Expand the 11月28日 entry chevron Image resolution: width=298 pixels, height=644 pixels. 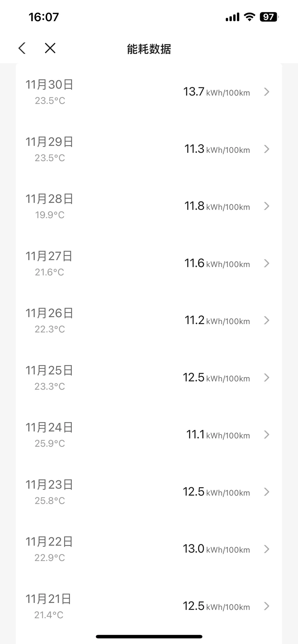point(267,206)
